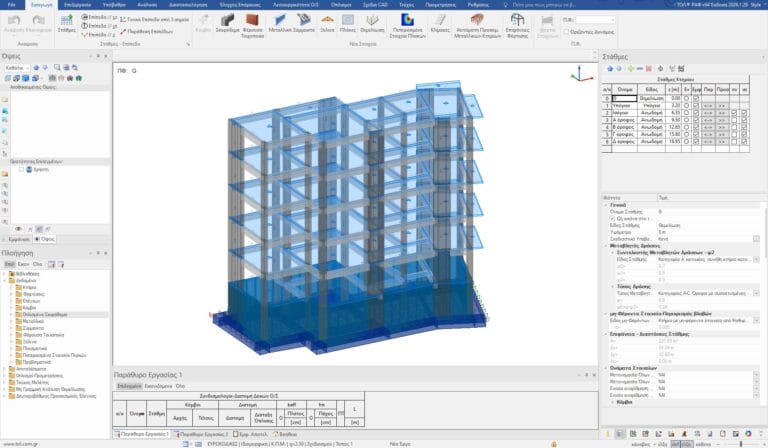This screenshot has width=768, height=448.
Task: Open Αυτόματη Παραγωγή Μεταλλικών Κτιρίων tool
Action: click(477, 25)
